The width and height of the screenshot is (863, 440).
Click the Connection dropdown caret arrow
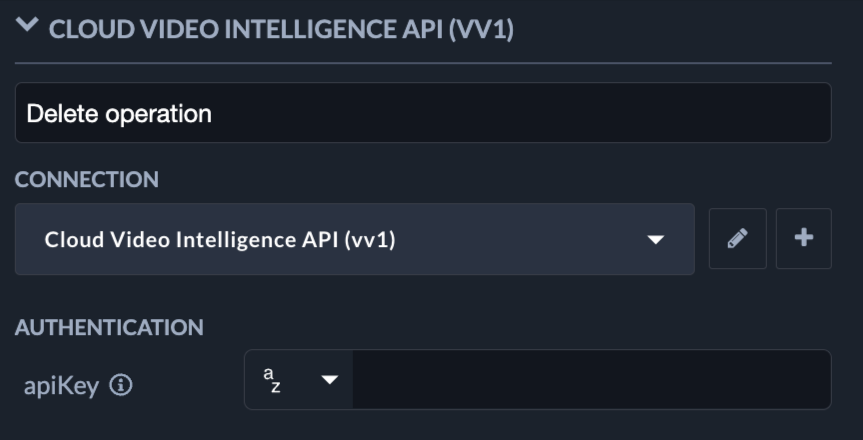[656, 240]
